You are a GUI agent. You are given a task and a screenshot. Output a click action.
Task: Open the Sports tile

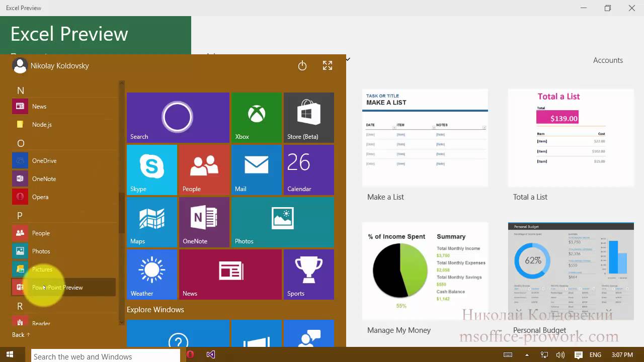click(x=309, y=275)
